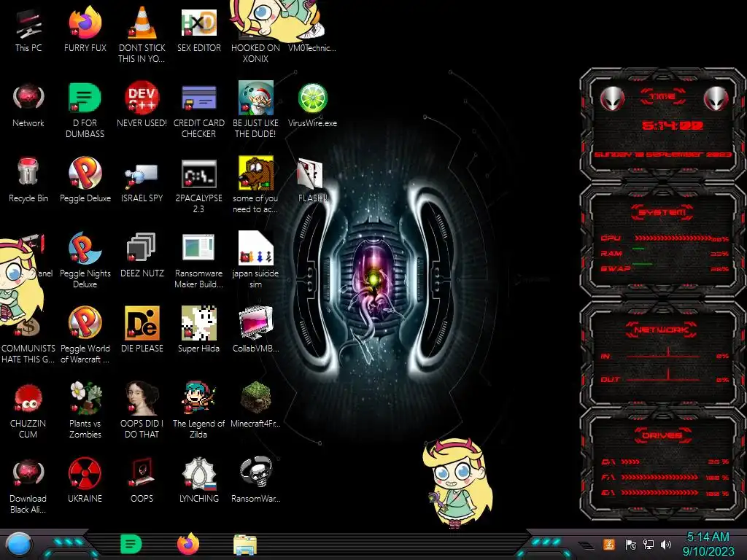This screenshot has height=560, width=747.
Task: Open Minecraft4Fr... grass block shortcut
Action: 255,405
